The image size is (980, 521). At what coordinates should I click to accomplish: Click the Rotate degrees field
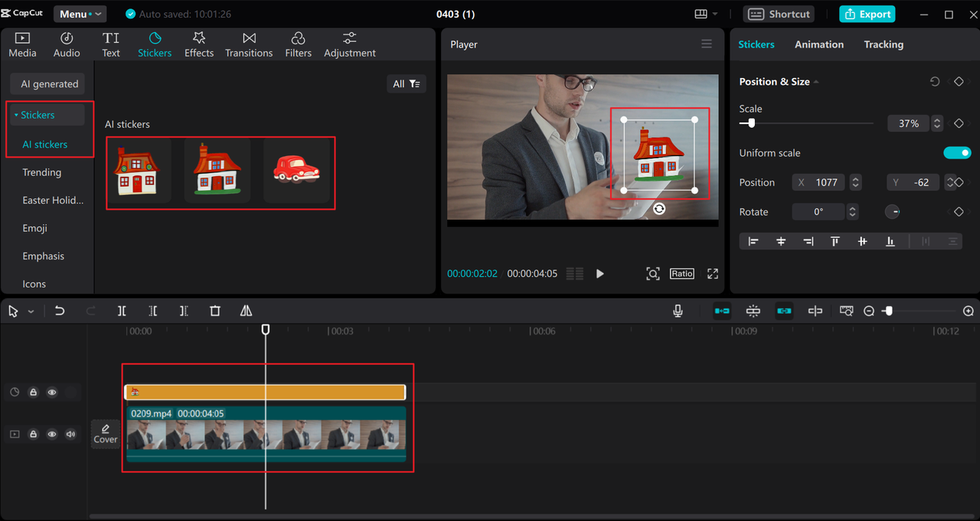tap(818, 212)
